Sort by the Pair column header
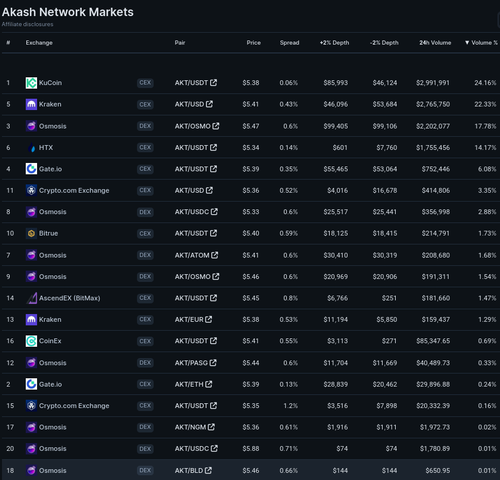500x480 pixels. pos(180,43)
